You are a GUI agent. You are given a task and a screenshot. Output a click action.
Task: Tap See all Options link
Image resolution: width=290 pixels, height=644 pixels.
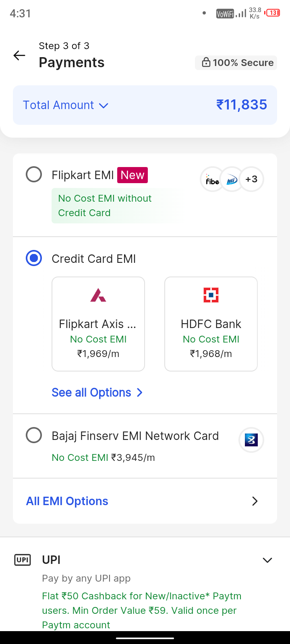click(x=97, y=392)
